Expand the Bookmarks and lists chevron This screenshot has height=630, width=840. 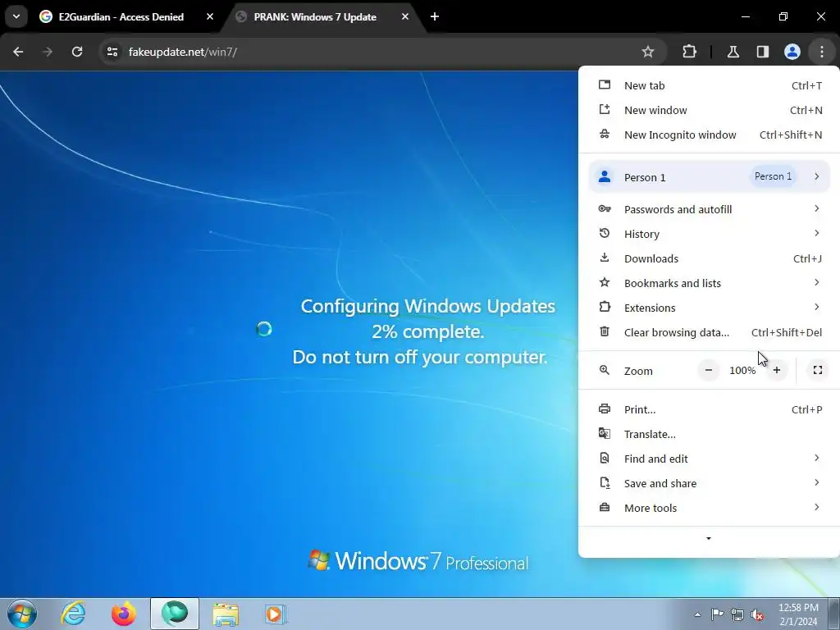pyautogui.click(x=816, y=282)
